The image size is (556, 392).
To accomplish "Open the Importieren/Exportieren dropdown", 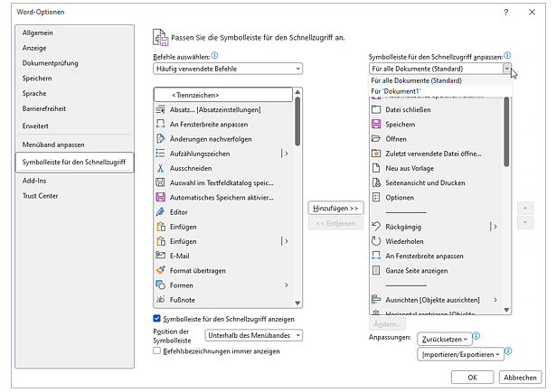I will coord(460,355).
